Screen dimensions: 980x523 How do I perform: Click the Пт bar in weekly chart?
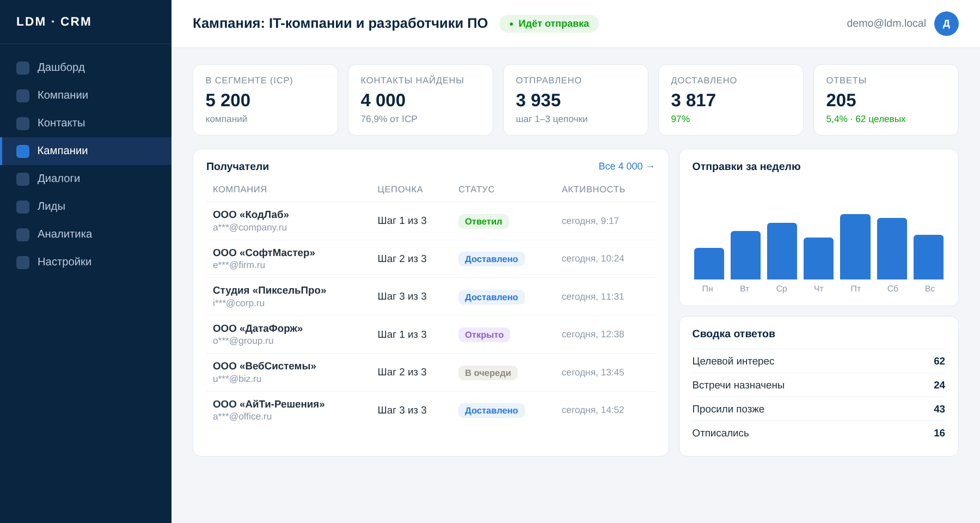tap(855, 247)
